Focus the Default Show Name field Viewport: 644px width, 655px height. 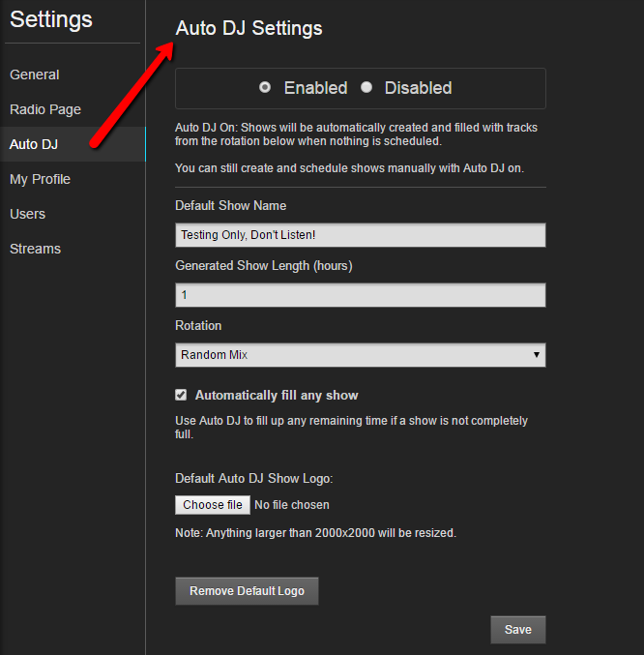pyautogui.click(x=360, y=235)
